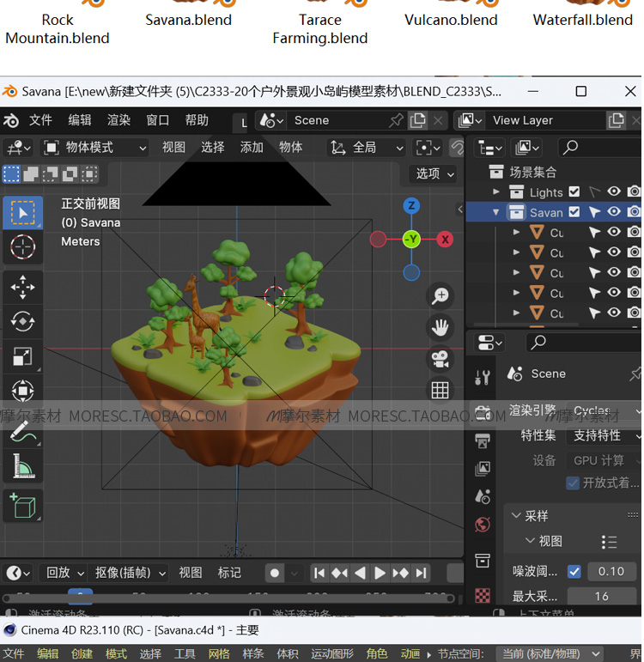Collapse the Viewport sampling subpanel
This screenshot has width=644, height=662.
tap(530, 540)
